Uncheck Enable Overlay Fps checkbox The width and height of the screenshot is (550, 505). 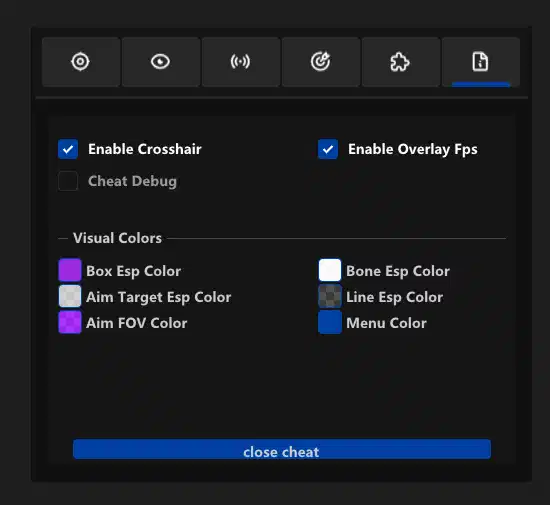(x=328, y=149)
